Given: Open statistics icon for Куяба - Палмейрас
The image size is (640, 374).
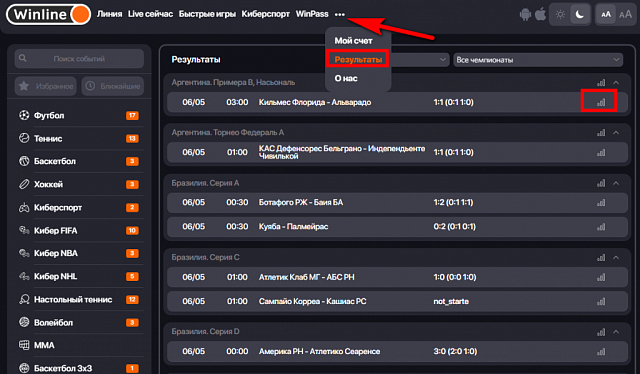Looking at the screenshot, I should click(x=601, y=227).
